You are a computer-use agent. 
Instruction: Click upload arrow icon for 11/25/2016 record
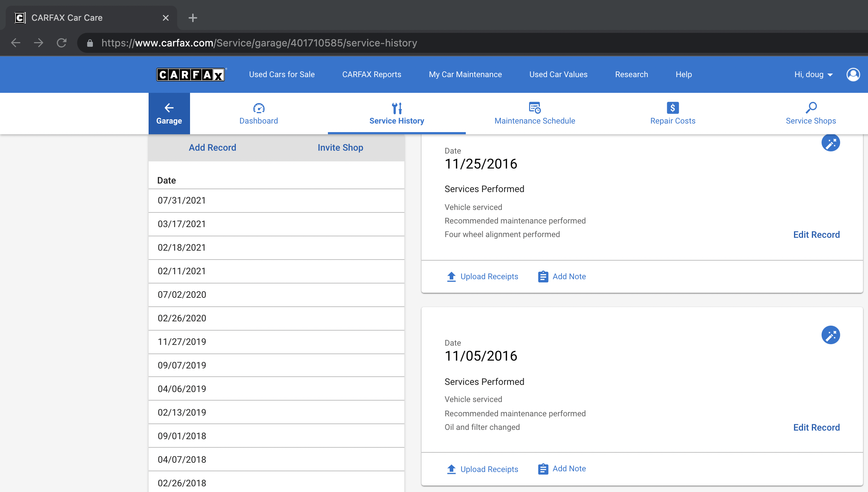tap(451, 277)
